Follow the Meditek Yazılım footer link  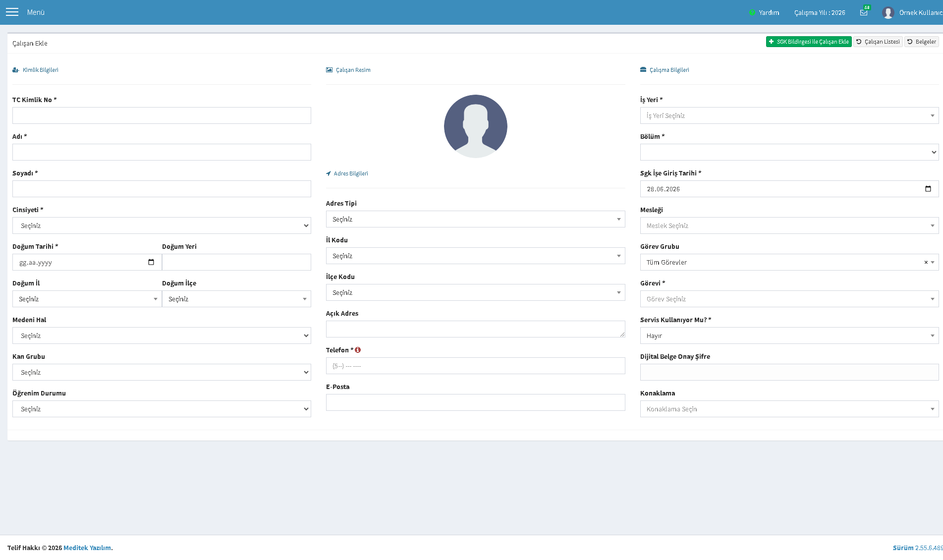tap(87, 548)
